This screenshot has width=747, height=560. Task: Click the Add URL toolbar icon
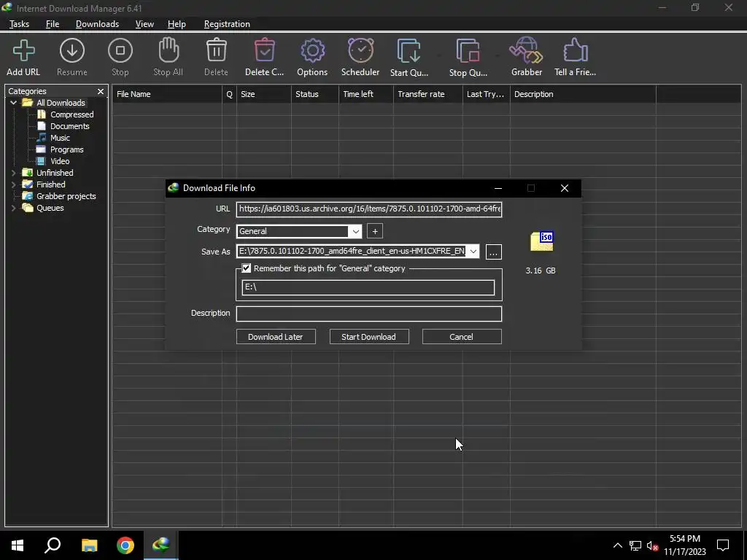point(23,51)
